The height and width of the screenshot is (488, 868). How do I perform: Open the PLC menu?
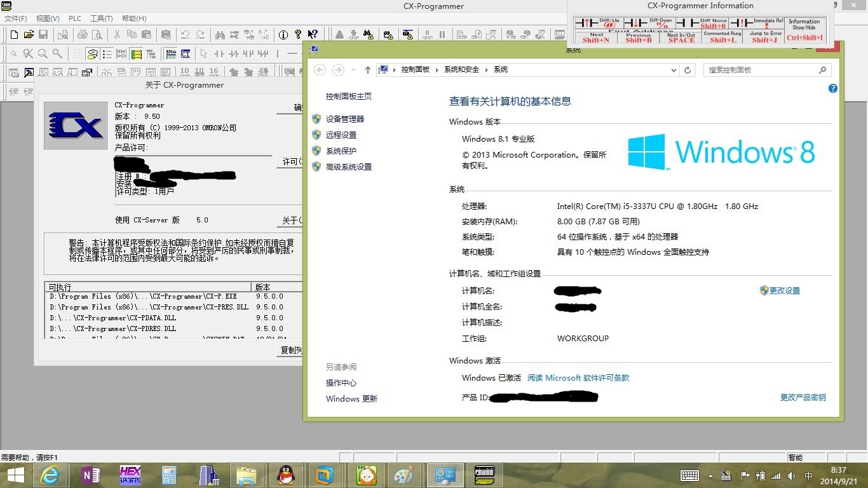pyautogui.click(x=75, y=18)
